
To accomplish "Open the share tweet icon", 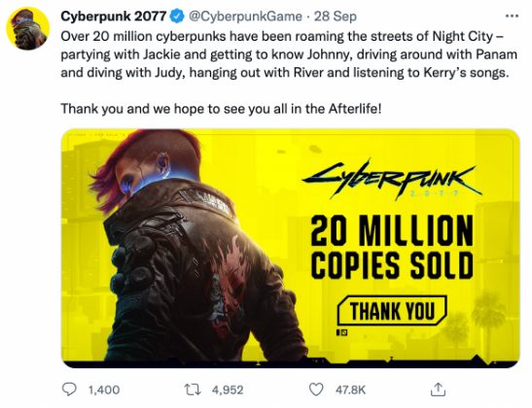I will click(x=438, y=390).
